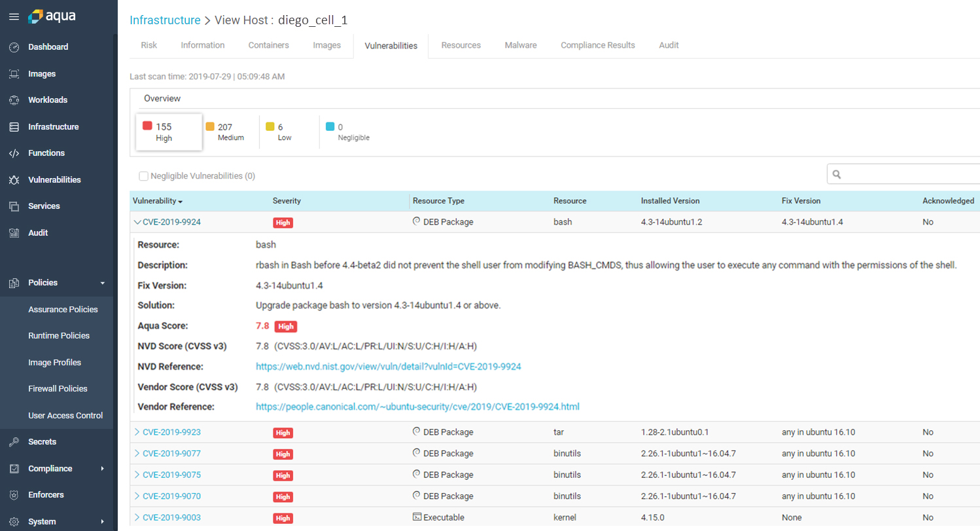Click the Acknowledged column header
Viewport: 980px width, 531px height.
coord(948,201)
